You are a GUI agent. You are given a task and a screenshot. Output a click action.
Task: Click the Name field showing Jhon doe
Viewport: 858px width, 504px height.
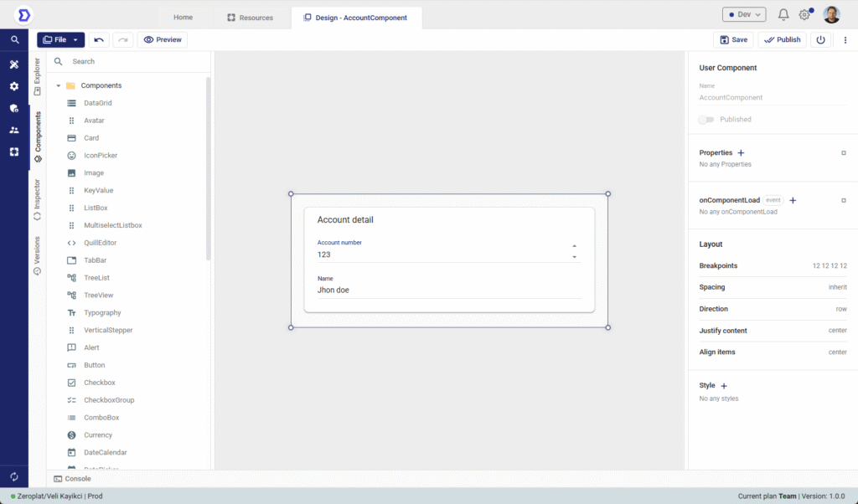448,290
